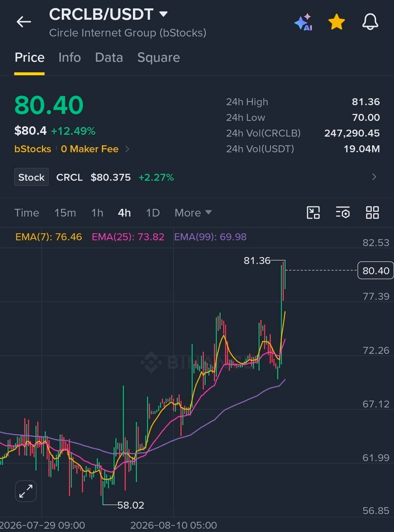Image resolution: width=394 pixels, height=532 pixels.
Task: Tap the 0 Maker Fee link
Action: [89, 149]
